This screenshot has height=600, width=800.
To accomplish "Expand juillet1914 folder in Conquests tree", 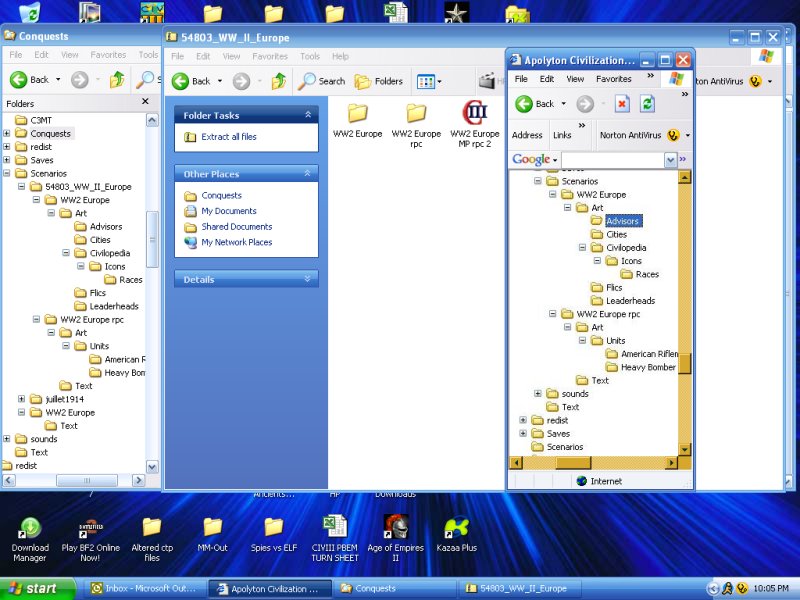I will point(22,399).
